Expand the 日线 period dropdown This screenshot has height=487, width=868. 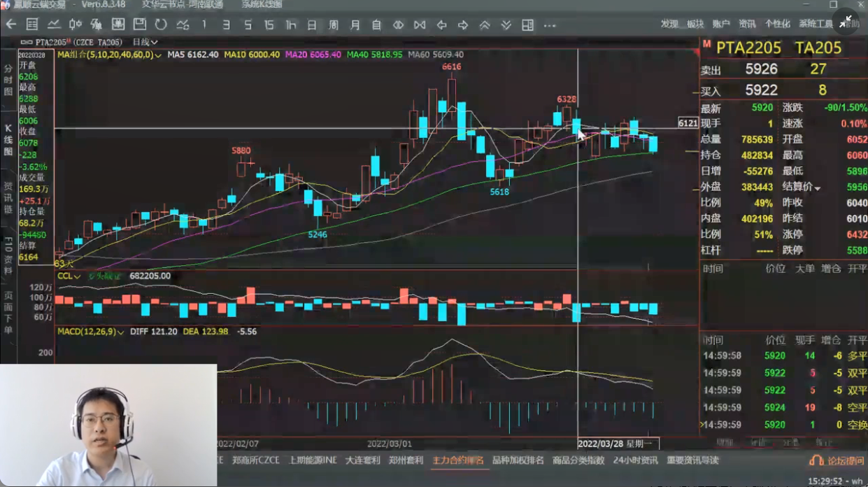[x=145, y=42]
